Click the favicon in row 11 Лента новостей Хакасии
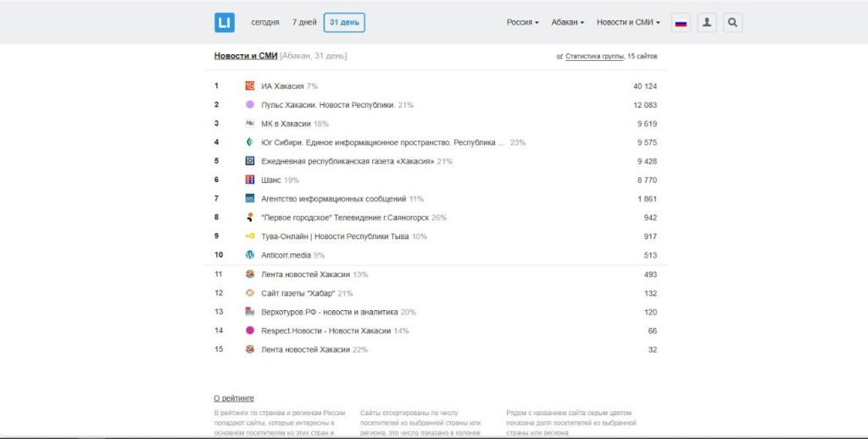 (x=250, y=274)
